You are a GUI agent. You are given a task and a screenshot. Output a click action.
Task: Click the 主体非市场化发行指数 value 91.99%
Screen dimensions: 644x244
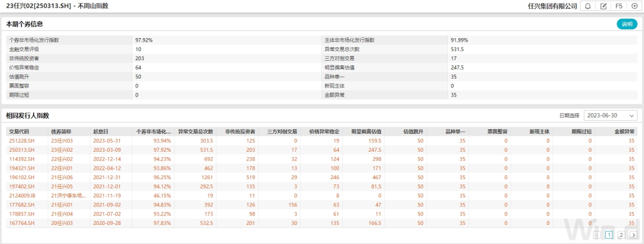pyautogui.click(x=459, y=40)
